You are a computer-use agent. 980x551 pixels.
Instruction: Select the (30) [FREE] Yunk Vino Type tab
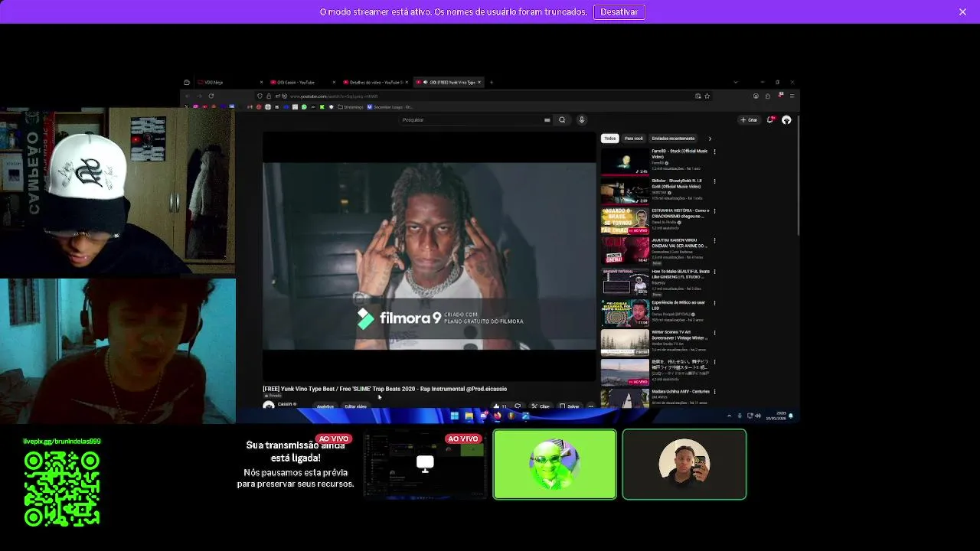coord(449,82)
